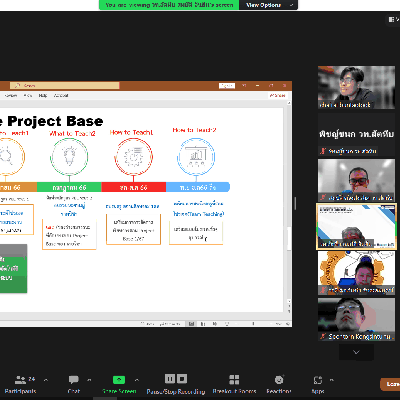Expand the Participants options arrow
Image resolution: width=400 pixels, height=400 pixels.
(x=46, y=380)
